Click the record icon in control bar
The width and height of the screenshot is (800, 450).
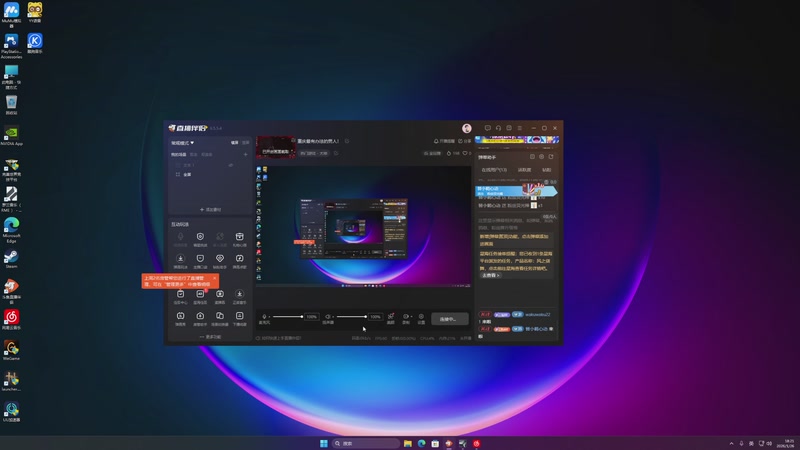click(406, 317)
